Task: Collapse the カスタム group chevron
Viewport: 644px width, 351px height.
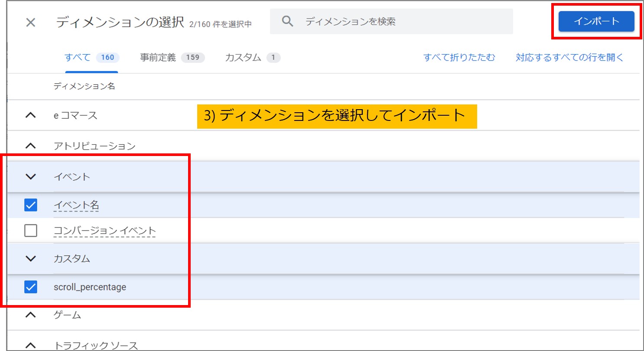Action: coord(30,259)
